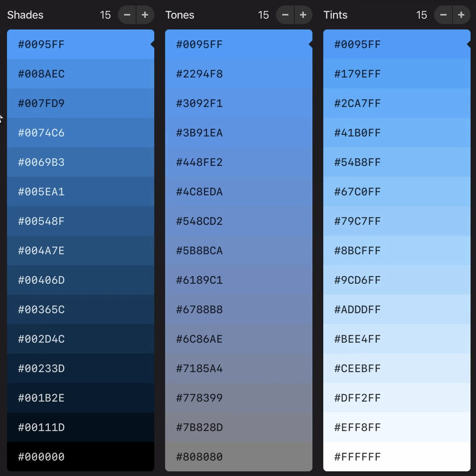Select tone swatch #6189C1

[x=239, y=280]
